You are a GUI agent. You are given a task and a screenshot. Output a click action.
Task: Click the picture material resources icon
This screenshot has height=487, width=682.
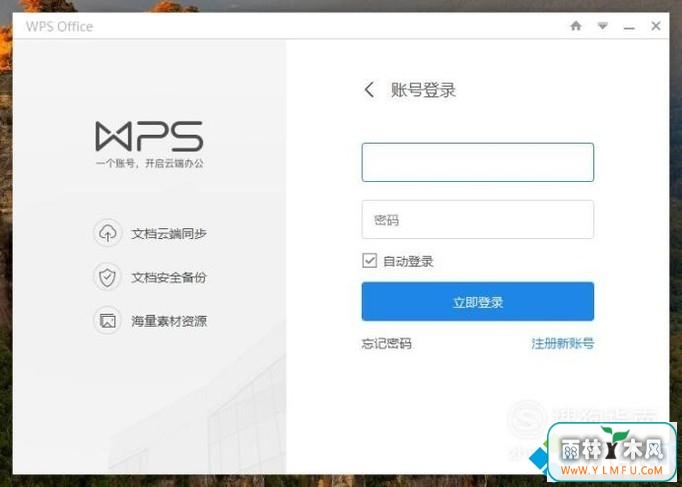107,321
